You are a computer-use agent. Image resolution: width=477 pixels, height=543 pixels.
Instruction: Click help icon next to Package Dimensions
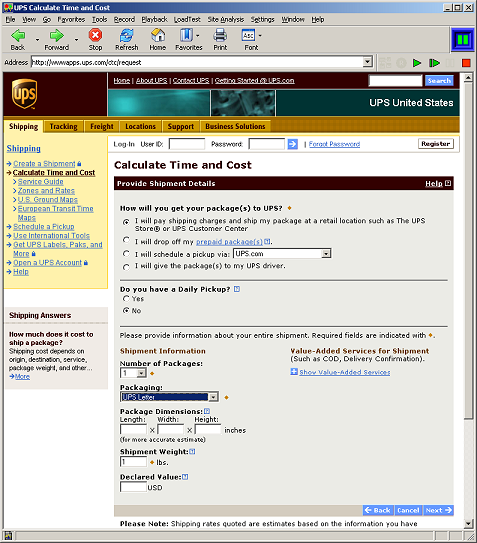pyautogui.click(x=207, y=411)
